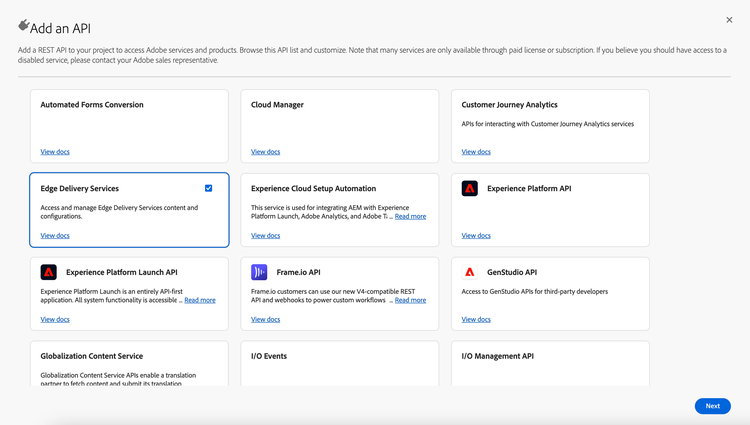Viewport: 750px width, 425px height.
Task: Select the I/O Events card title
Action: tap(269, 356)
